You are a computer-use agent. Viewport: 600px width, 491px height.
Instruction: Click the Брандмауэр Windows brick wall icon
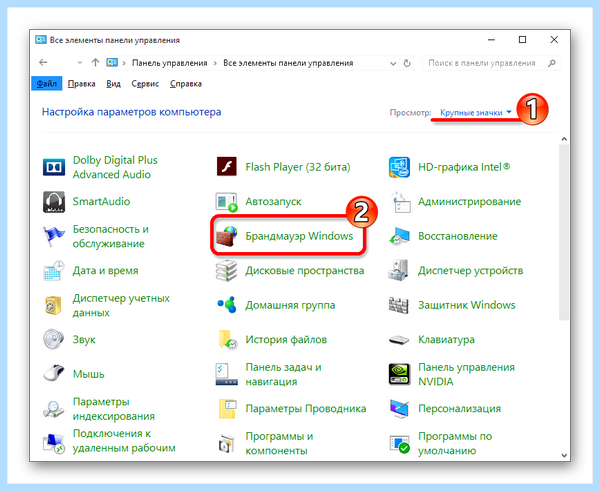coord(227,236)
